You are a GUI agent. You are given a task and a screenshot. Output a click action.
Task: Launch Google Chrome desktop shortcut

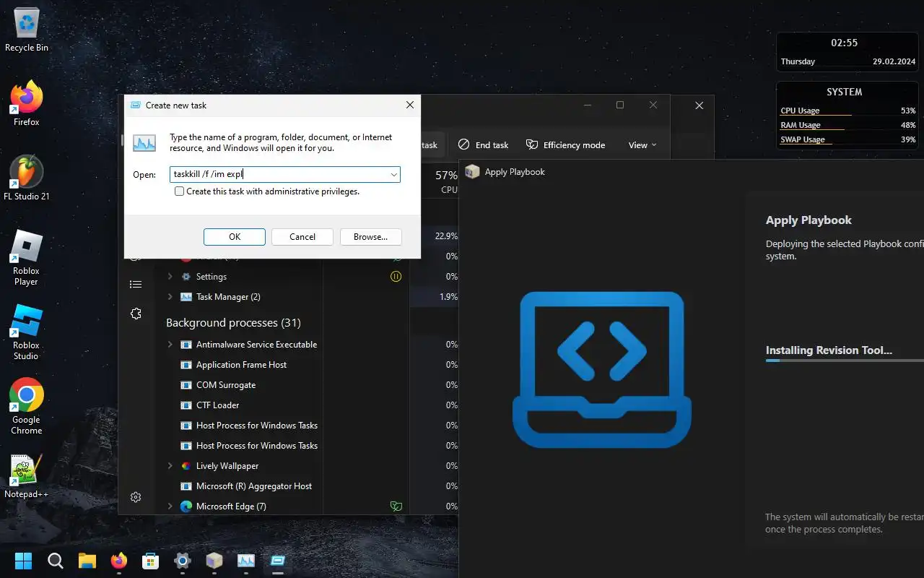coord(26,407)
